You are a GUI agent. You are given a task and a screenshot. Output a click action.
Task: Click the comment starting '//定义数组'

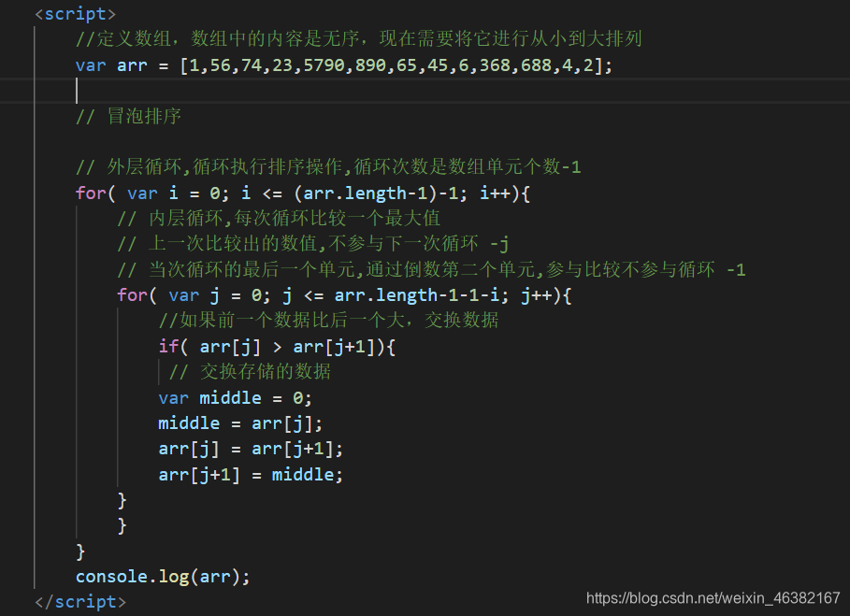(358, 39)
